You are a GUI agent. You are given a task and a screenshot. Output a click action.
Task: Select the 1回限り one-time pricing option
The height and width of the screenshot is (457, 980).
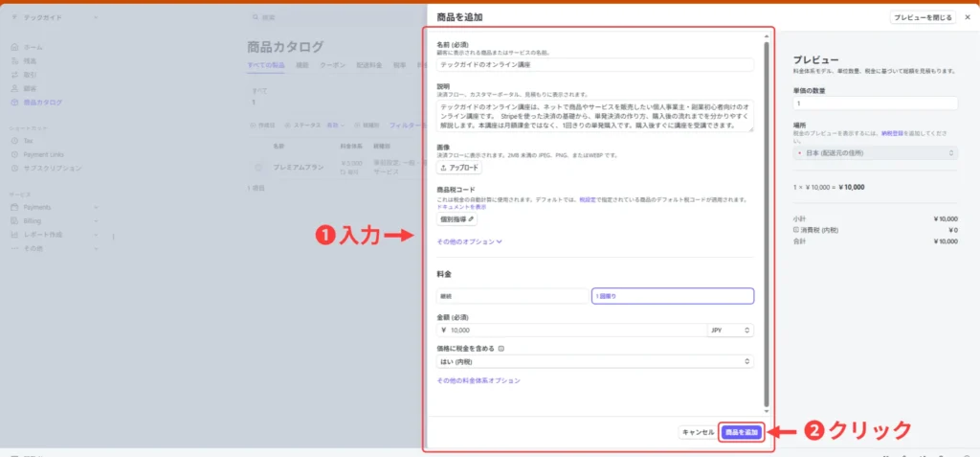(x=673, y=296)
